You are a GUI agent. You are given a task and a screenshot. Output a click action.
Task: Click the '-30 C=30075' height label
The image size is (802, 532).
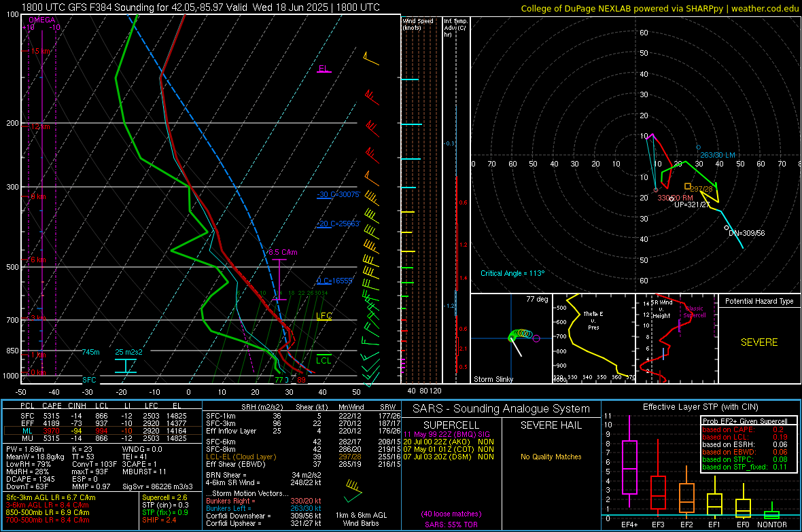(338, 194)
